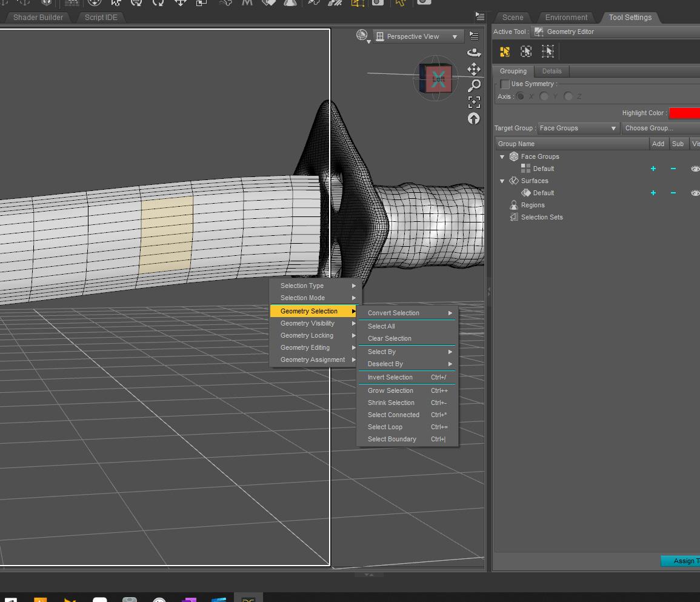Enable the Use Symmetry checkbox
This screenshot has width=700, height=602.
[505, 84]
